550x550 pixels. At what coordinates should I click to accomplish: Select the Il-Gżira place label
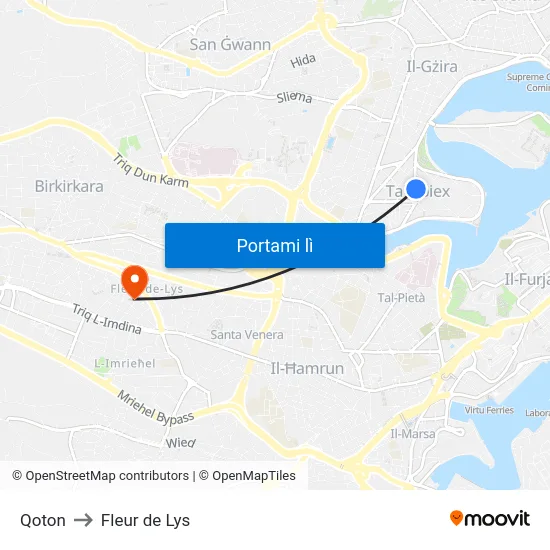pyautogui.click(x=432, y=66)
